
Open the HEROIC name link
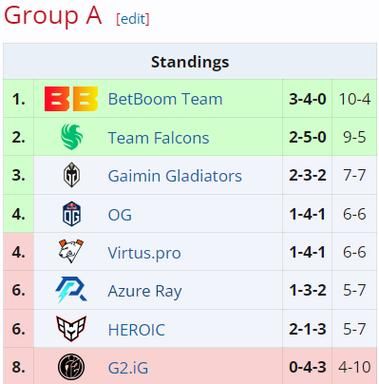[136, 330]
